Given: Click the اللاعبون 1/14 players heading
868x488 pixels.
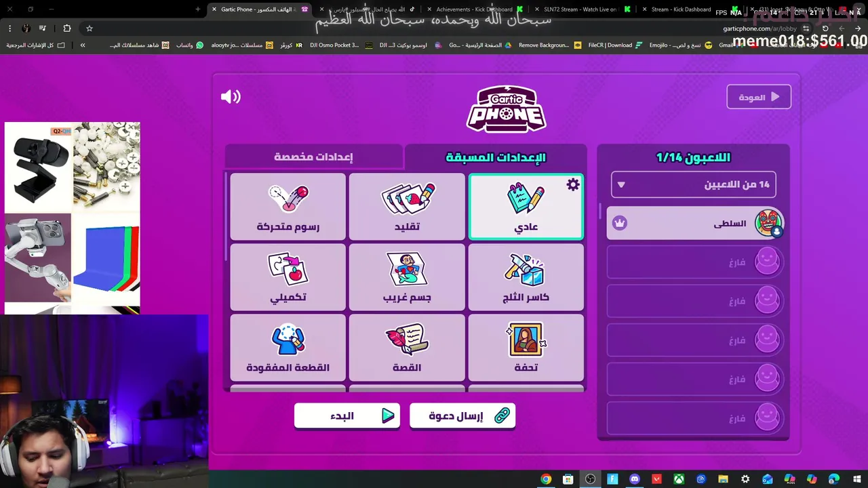Looking at the screenshot, I should tap(693, 157).
